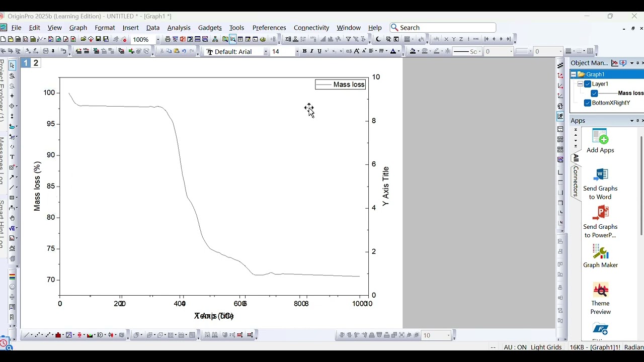Viewport: 644px width, 362px height.
Task: Open the zoom level 100% dropdown
Action: pos(158,39)
